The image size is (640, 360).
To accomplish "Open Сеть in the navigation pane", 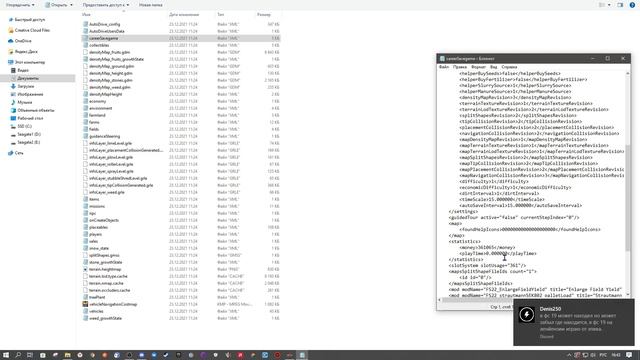I will click(x=19, y=153).
